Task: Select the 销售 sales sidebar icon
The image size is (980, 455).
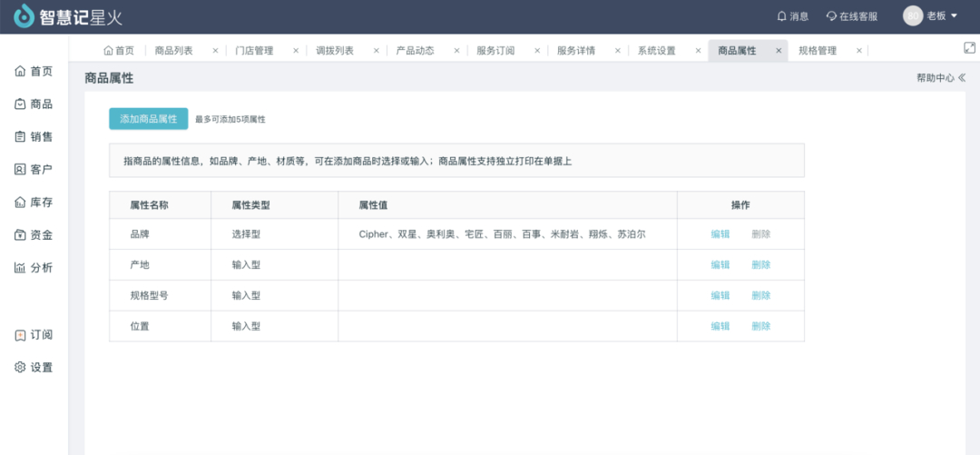Action: coord(20,137)
